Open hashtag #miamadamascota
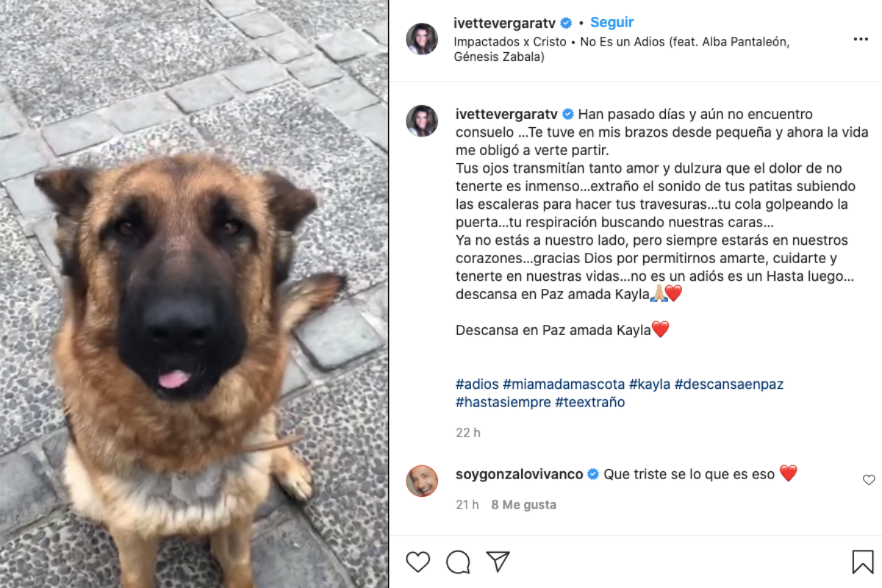 564,384
